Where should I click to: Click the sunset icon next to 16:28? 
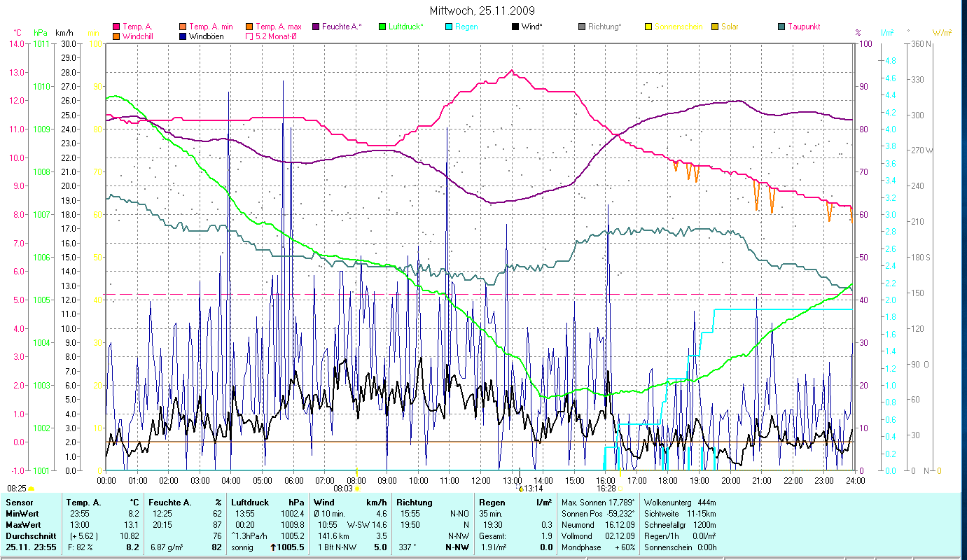click(x=620, y=489)
